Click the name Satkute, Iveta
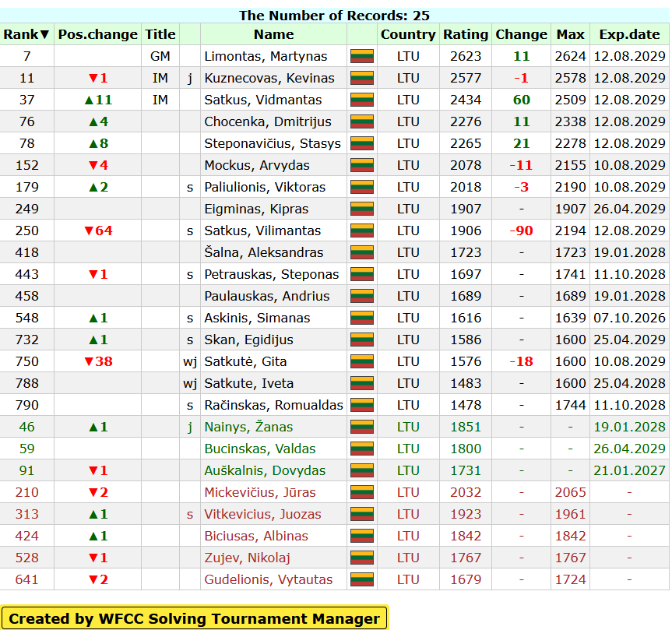This screenshot has height=630, width=672. click(x=248, y=383)
